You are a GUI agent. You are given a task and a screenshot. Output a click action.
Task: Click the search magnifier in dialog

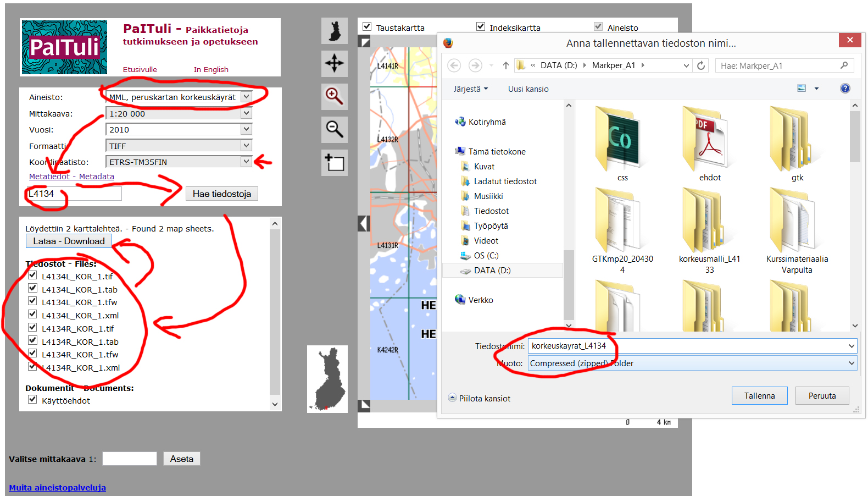pos(844,65)
